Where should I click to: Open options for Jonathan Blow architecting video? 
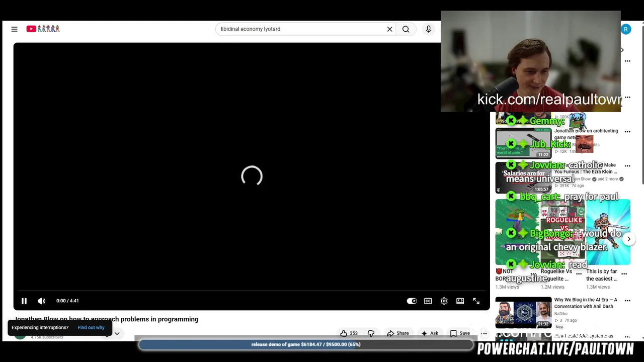point(627,132)
